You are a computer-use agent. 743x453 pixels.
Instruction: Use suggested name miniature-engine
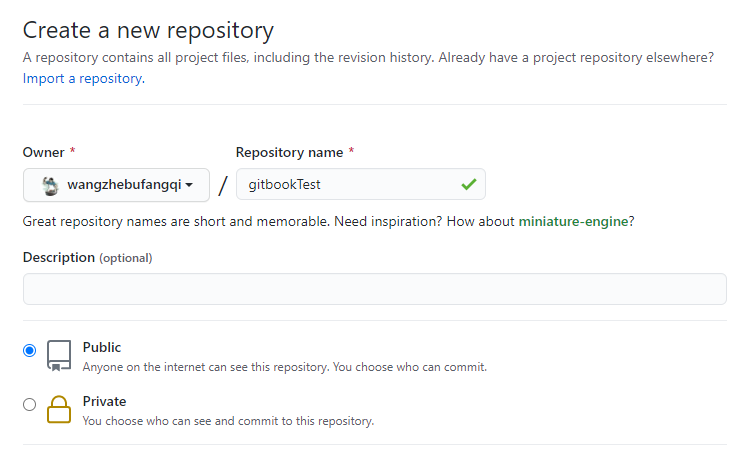point(573,221)
